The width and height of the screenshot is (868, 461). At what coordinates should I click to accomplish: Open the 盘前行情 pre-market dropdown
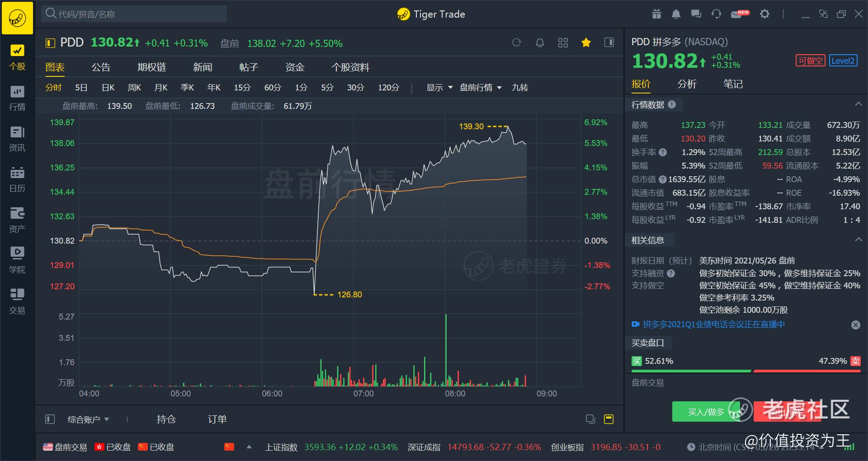pos(481,88)
